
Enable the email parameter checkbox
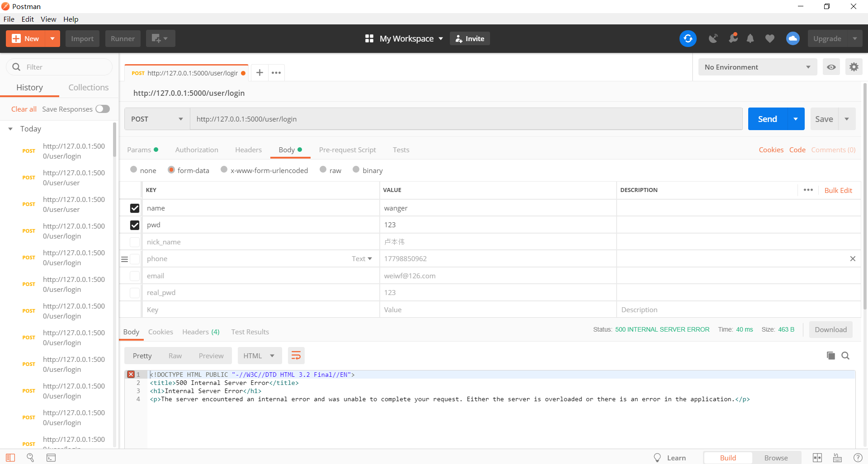point(135,276)
